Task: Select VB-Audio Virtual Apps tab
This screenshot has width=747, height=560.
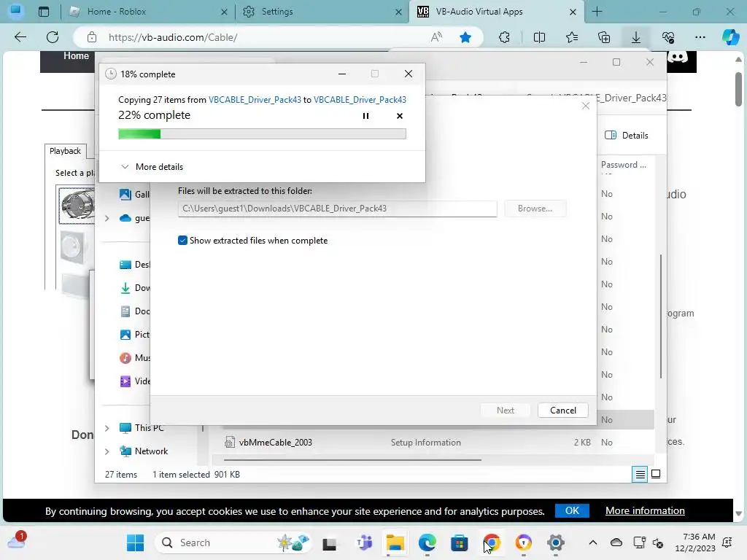Action: click(497, 12)
